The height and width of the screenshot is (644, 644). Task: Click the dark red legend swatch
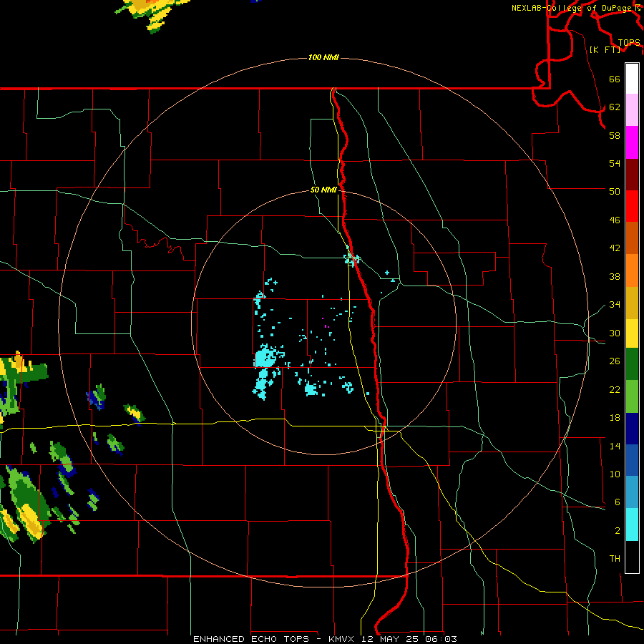[x=632, y=175]
